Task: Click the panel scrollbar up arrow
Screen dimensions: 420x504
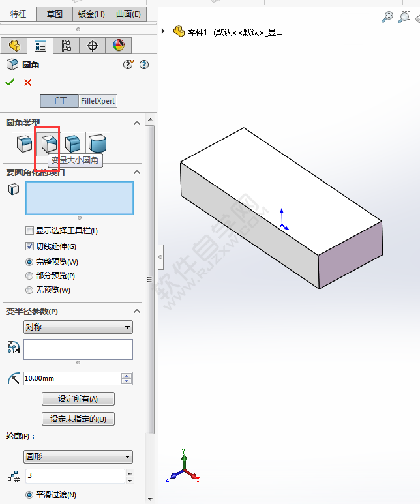Action: [150, 119]
